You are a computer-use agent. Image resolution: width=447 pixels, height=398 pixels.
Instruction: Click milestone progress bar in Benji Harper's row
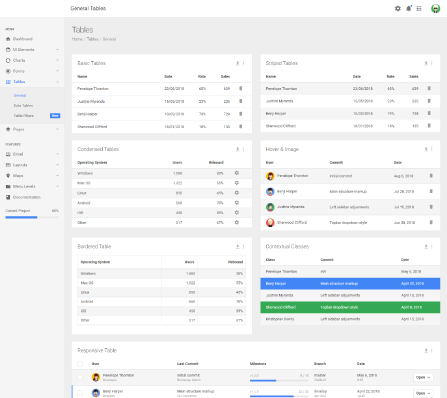279,396
